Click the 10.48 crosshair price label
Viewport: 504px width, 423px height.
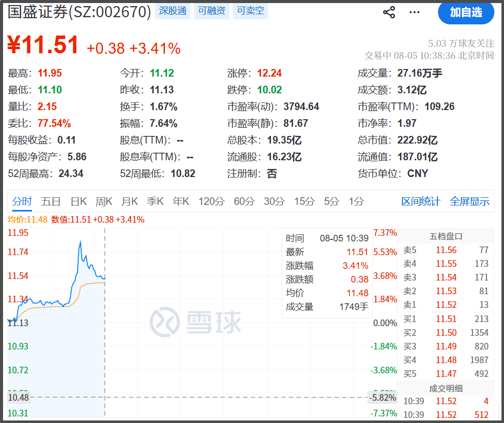[x=18, y=398]
